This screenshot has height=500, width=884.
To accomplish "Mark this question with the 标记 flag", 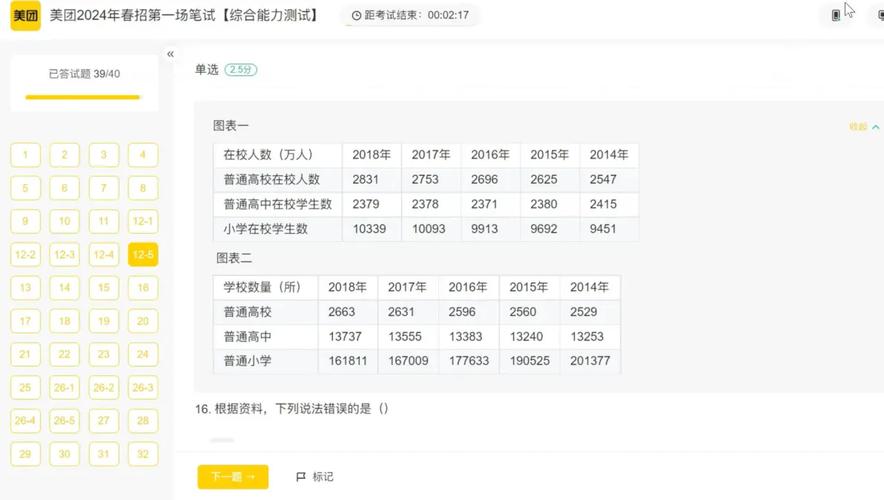I will (x=315, y=477).
